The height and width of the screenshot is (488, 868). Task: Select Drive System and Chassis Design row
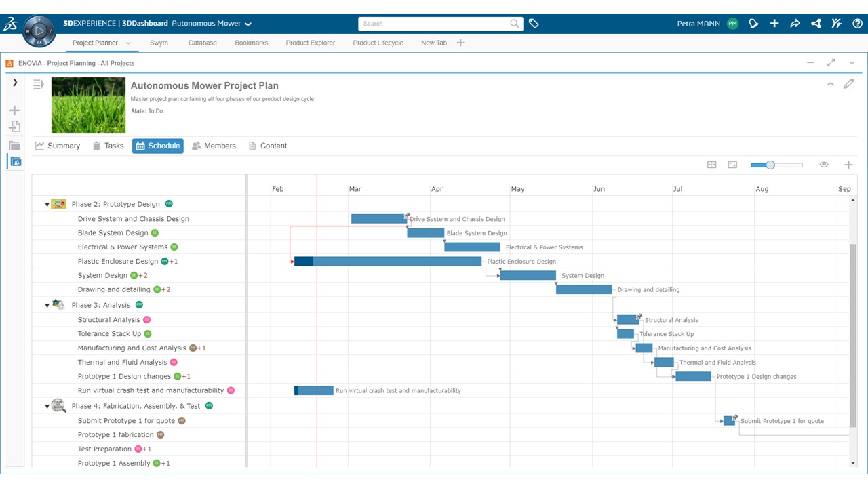(139, 219)
